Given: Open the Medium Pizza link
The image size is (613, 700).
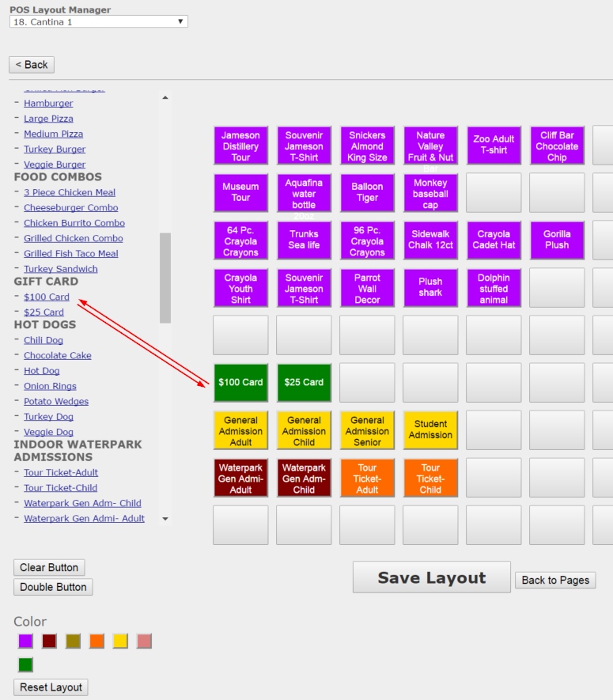Looking at the screenshot, I should pos(53,134).
